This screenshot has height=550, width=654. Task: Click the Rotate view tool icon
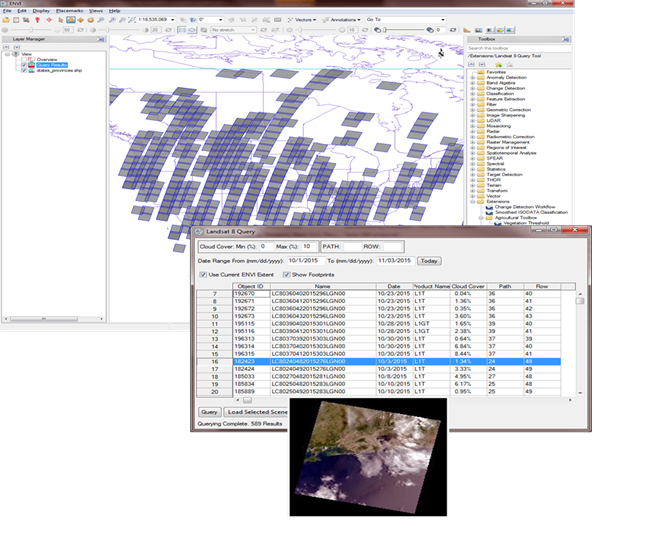pos(91,20)
